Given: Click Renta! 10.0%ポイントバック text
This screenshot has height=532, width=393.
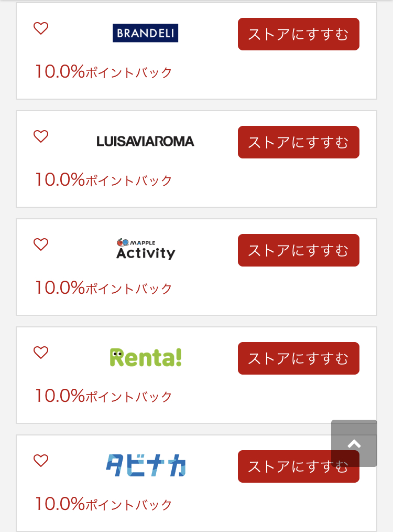Looking at the screenshot, I should coord(104,396).
